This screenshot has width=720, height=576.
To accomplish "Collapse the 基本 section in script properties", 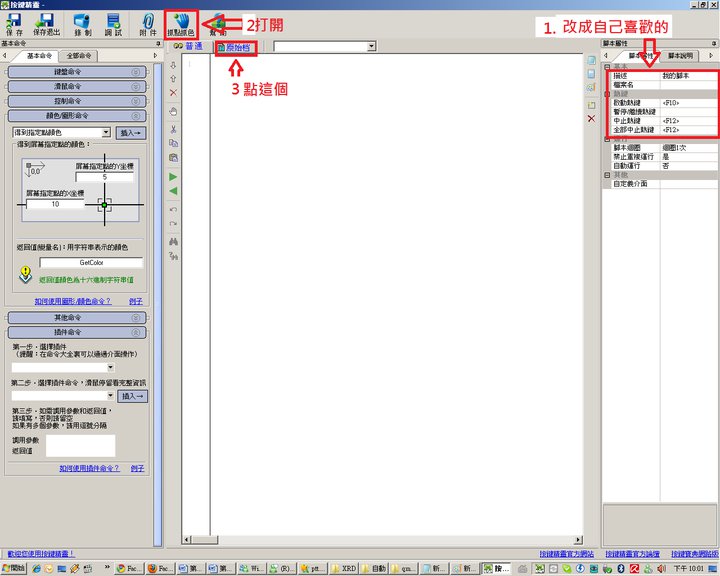I will 608,66.
